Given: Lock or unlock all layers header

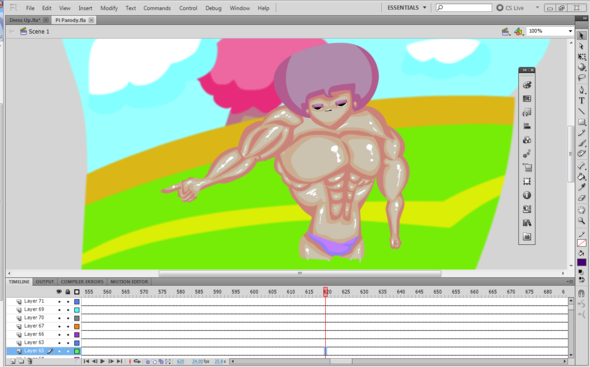Looking at the screenshot, I should tap(68, 292).
